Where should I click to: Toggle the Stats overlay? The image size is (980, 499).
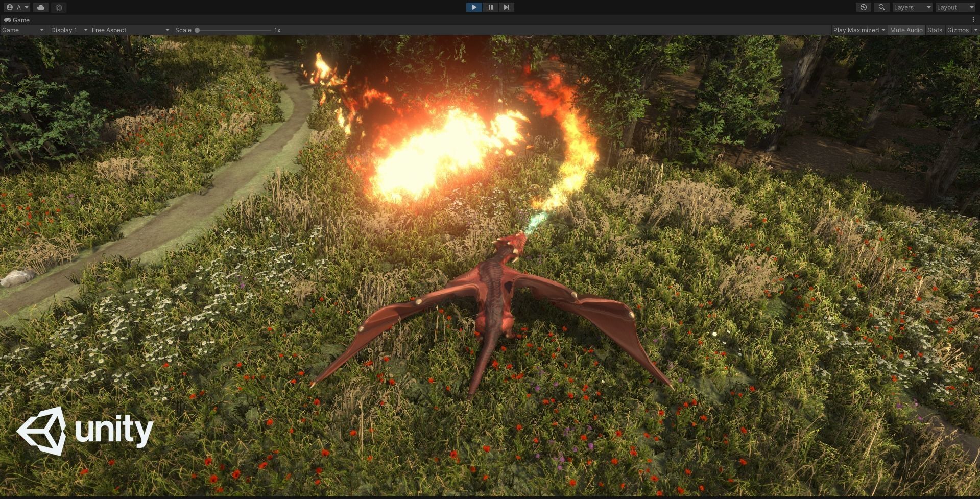pyautogui.click(x=935, y=30)
